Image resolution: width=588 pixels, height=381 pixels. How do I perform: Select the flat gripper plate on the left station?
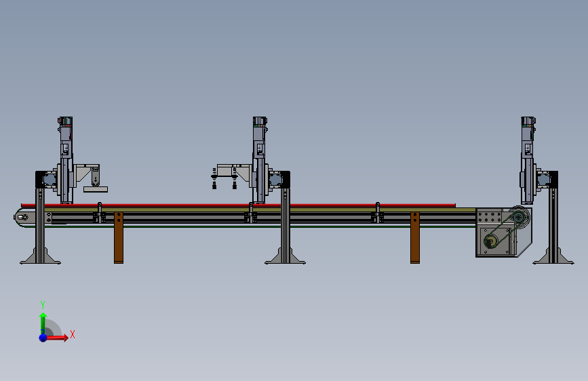(x=96, y=189)
